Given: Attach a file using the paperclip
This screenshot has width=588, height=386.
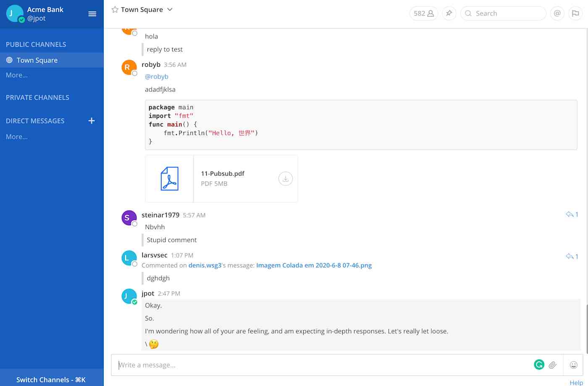Looking at the screenshot, I should (x=553, y=365).
